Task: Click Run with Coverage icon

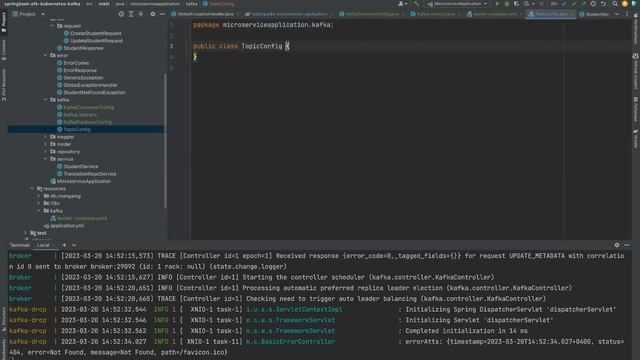Action: [516, 4]
